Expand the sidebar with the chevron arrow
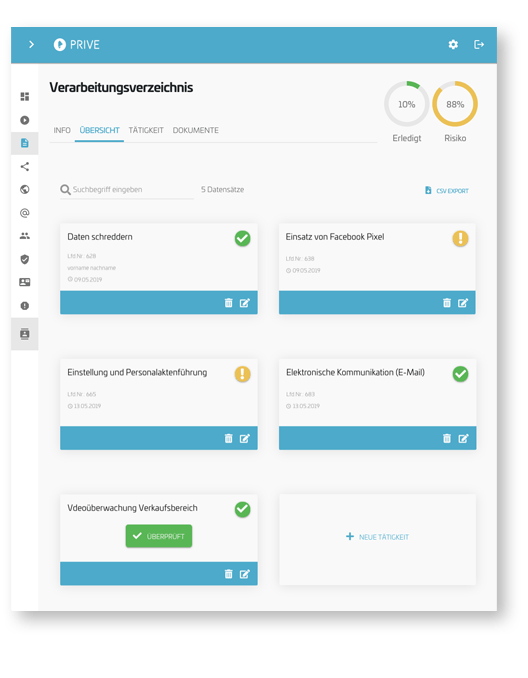This screenshot has height=678, width=528. pos(31,45)
